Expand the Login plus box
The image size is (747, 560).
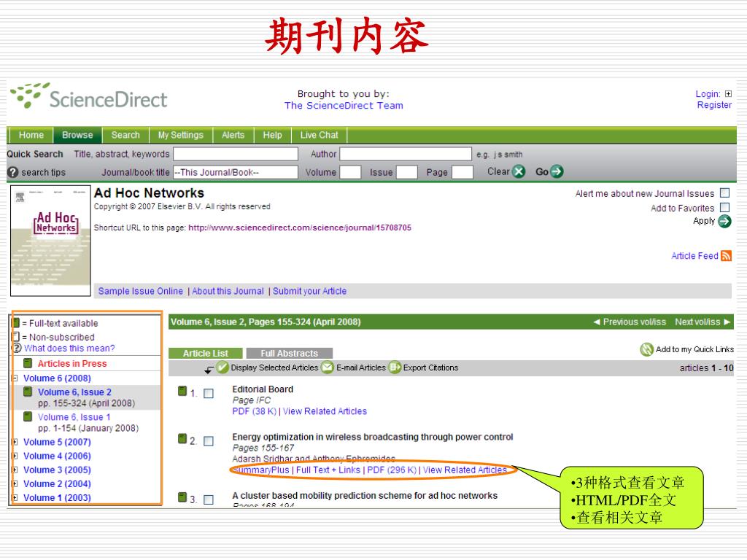728,94
